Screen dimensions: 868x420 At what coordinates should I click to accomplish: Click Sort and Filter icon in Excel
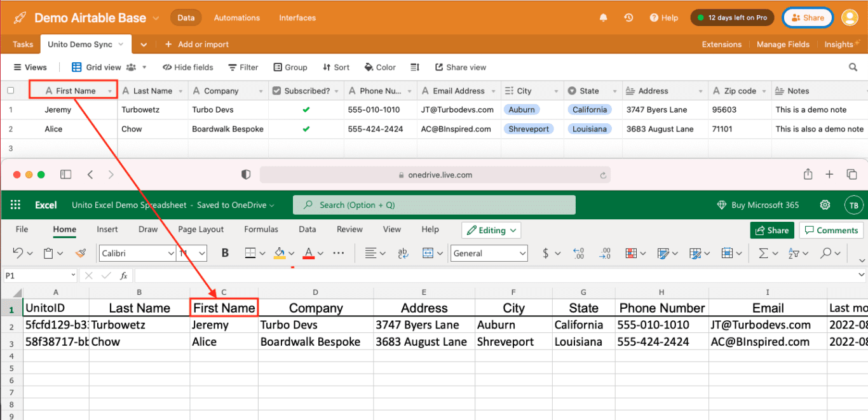794,253
